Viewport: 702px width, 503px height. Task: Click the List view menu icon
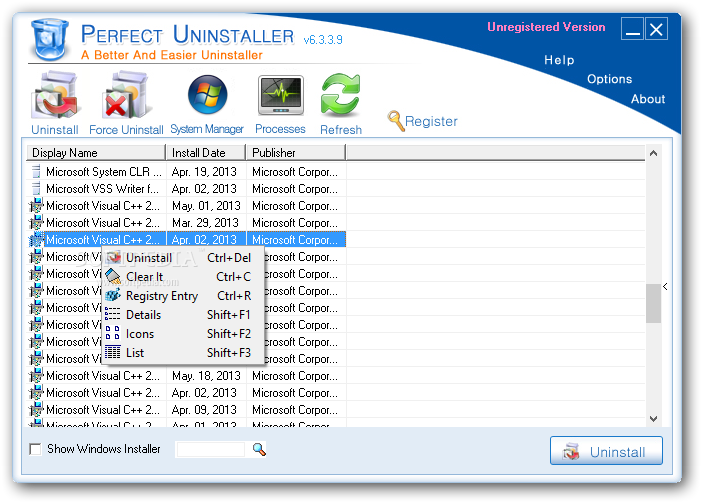click(x=112, y=352)
